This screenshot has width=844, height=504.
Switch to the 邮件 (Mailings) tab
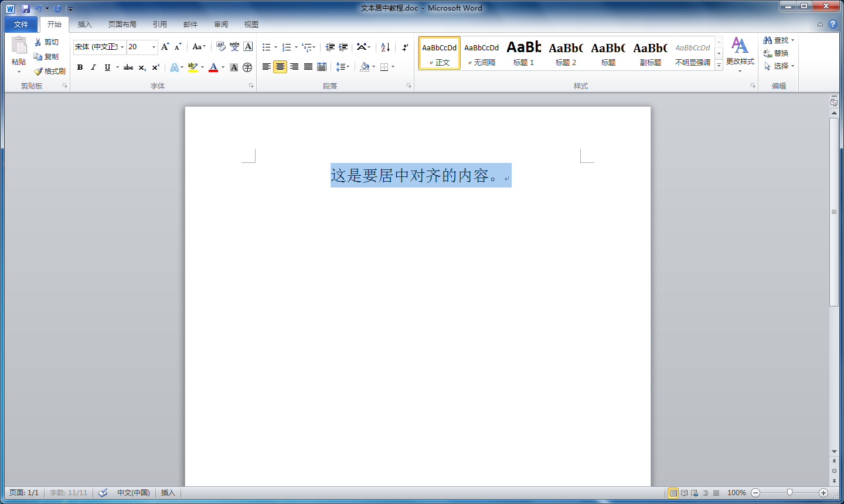click(190, 25)
